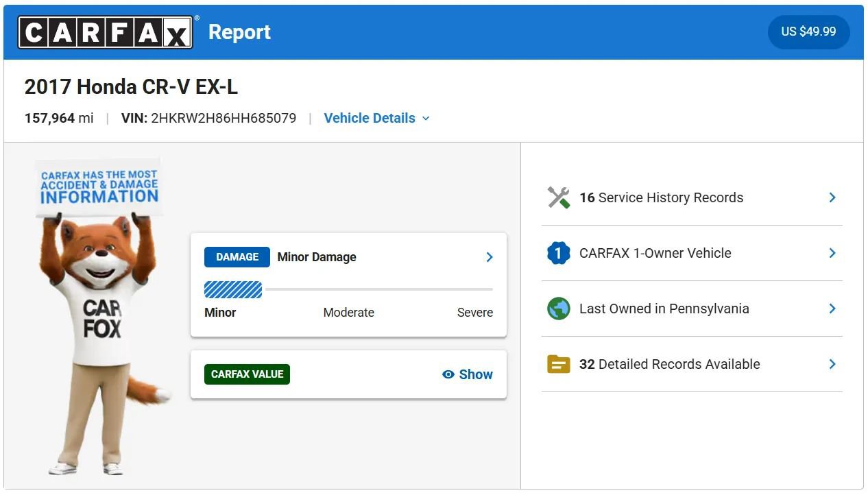Click the 157,964 mi mileage text
The image size is (868, 495).
59,118
